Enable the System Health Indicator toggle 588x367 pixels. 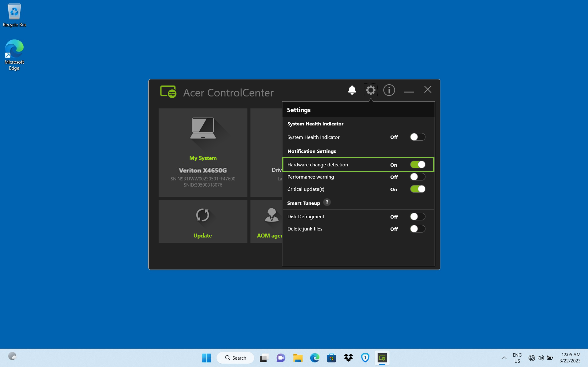pyautogui.click(x=417, y=137)
